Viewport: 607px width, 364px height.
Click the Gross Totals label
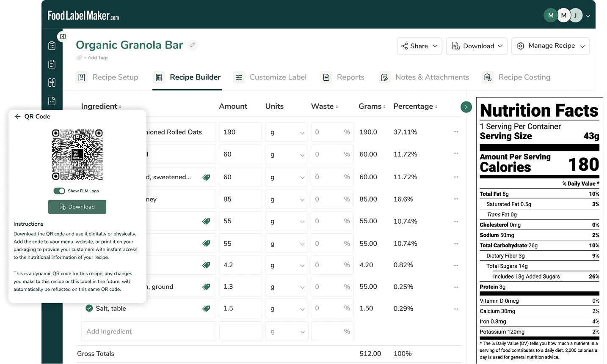tap(96, 353)
